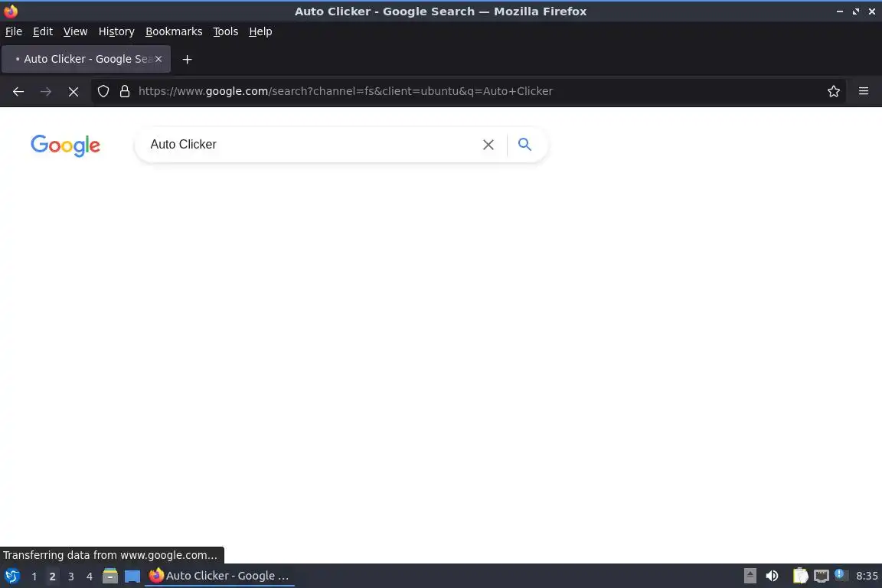The width and height of the screenshot is (882, 588).
Task: Open the removable media eject tray icon
Action: click(750, 576)
